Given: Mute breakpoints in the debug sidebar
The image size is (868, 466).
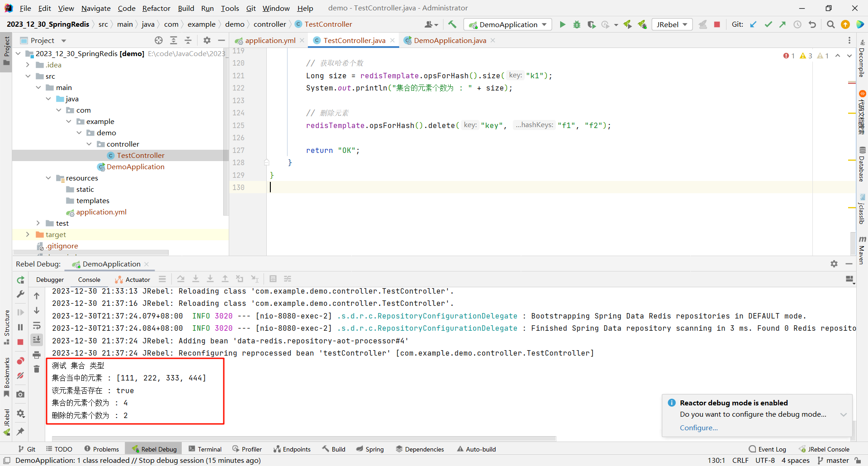Looking at the screenshot, I should click(20, 376).
